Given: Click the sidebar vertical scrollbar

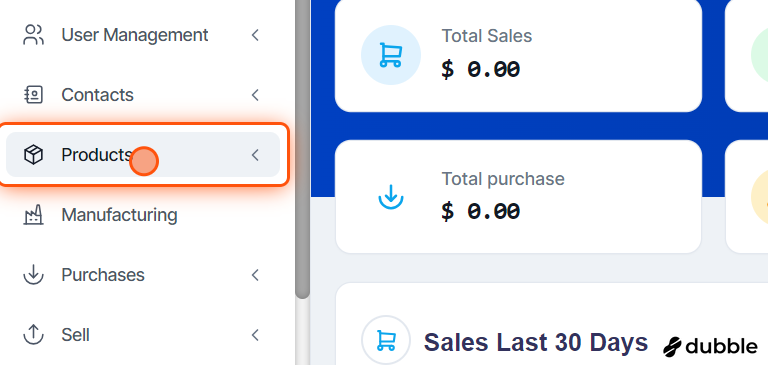Looking at the screenshot, I should click(x=303, y=147).
